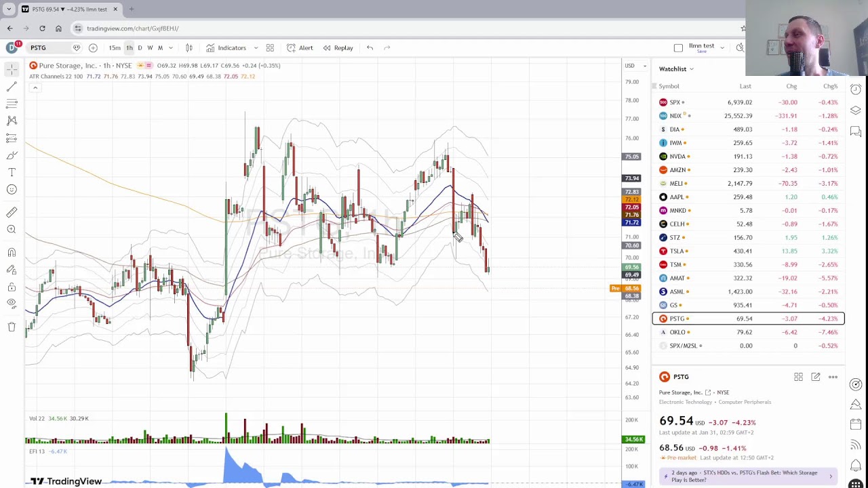Open Pure Storage symbol page external link
The height and width of the screenshot is (488, 868).
pyautogui.click(x=708, y=392)
